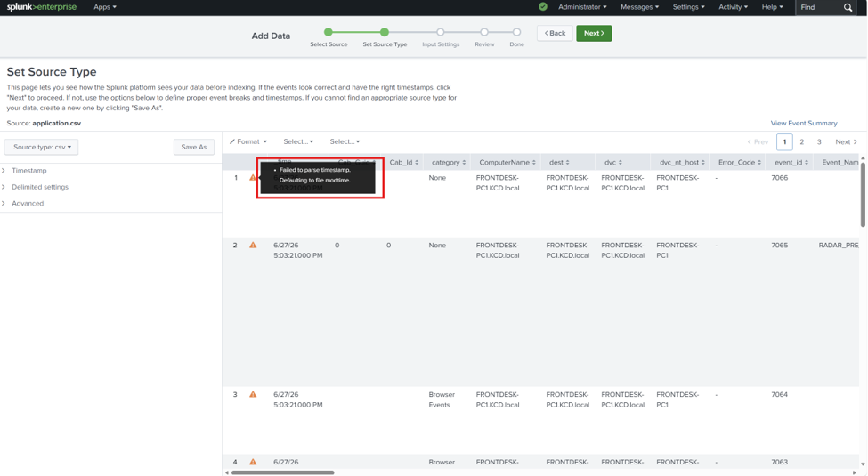Click the warning triangle icon on row 2
Screen dimensions: 868x476
tap(253, 246)
